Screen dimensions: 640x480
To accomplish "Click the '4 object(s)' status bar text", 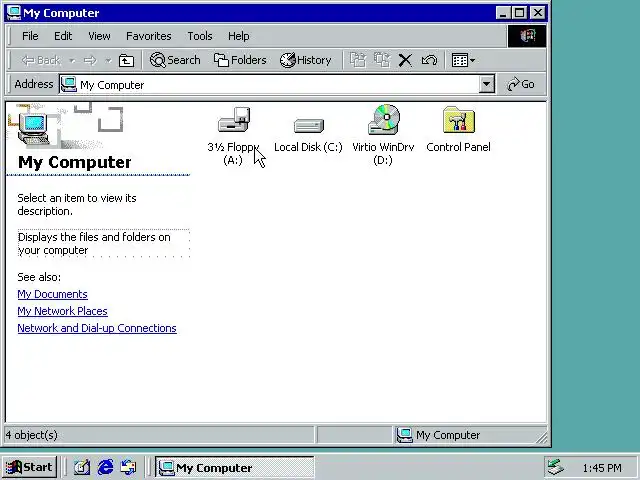I will (32, 435).
